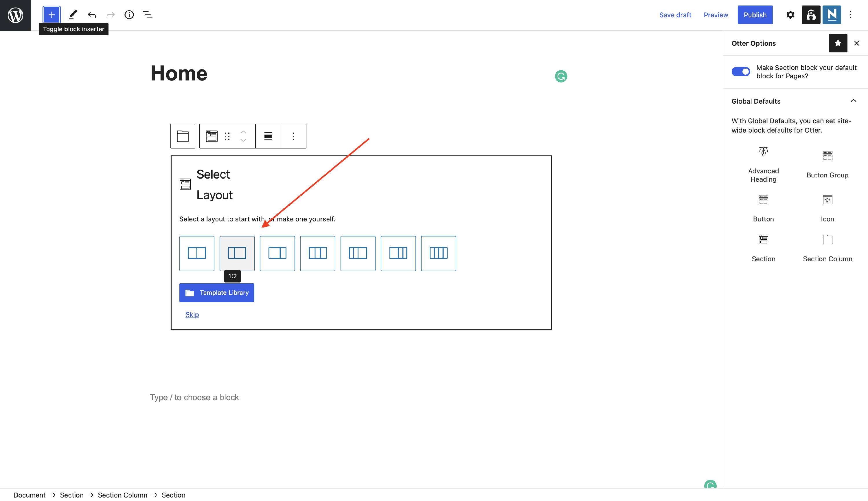Open Settings gear in top bar
The width and height of the screenshot is (868, 501).
pyautogui.click(x=790, y=15)
